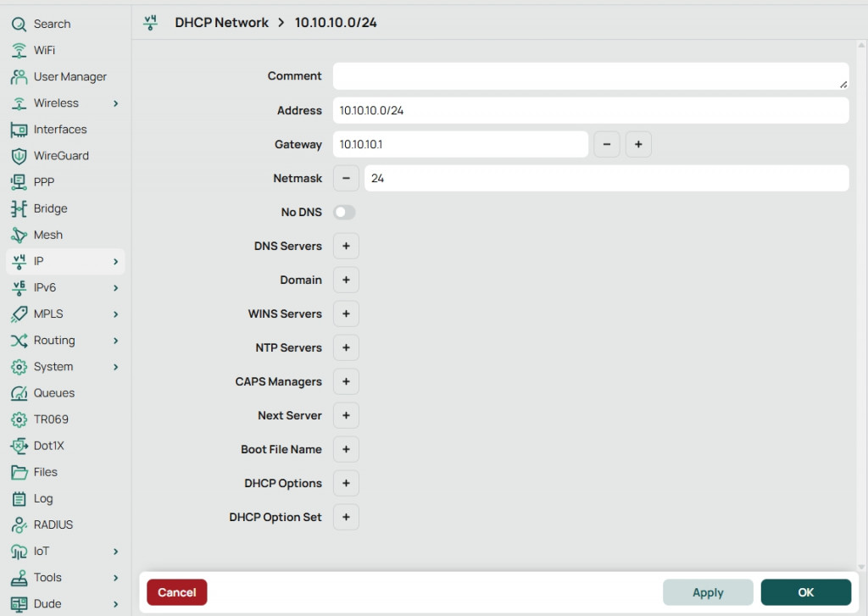868x616 pixels.
Task: Click the Log notepad icon
Action: pyautogui.click(x=19, y=499)
